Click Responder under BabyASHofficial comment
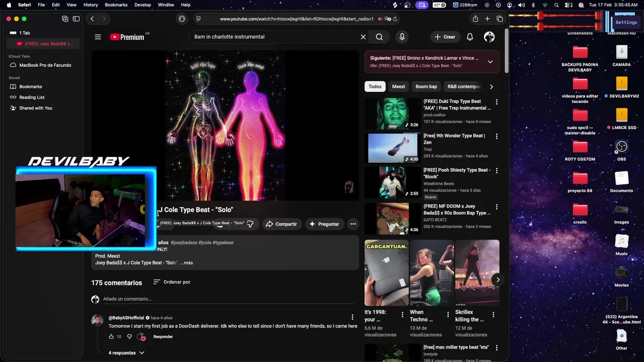 163,337
